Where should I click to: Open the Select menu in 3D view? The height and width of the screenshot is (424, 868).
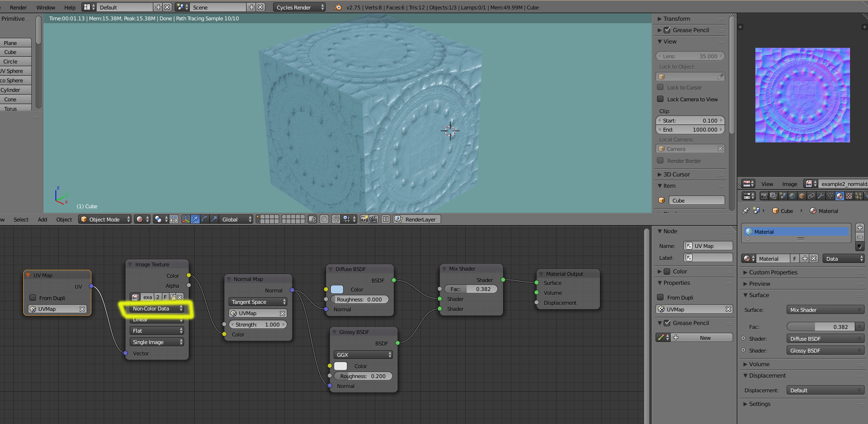[x=21, y=219]
